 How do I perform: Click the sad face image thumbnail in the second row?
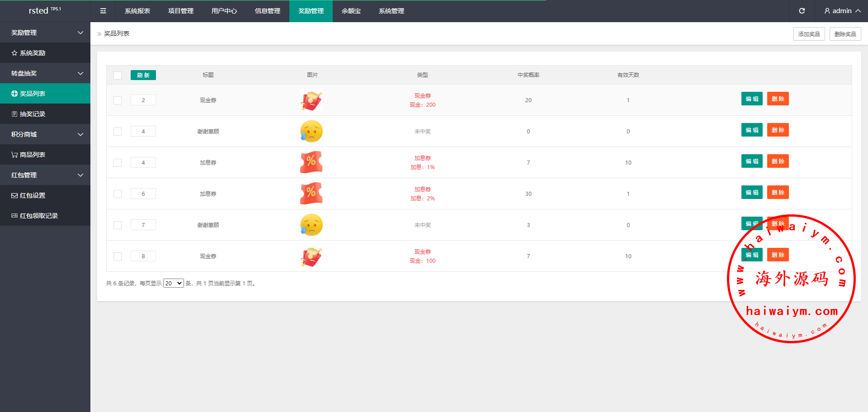pyautogui.click(x=311, y=131)
